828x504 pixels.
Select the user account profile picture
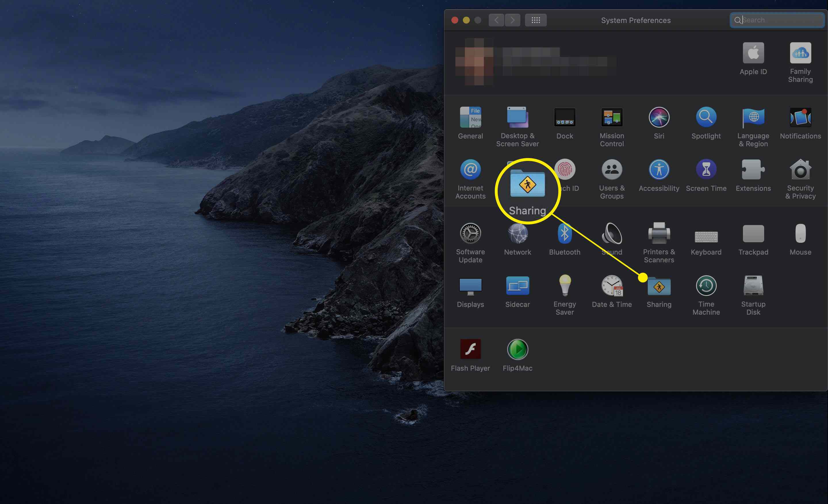click(474, 62)
